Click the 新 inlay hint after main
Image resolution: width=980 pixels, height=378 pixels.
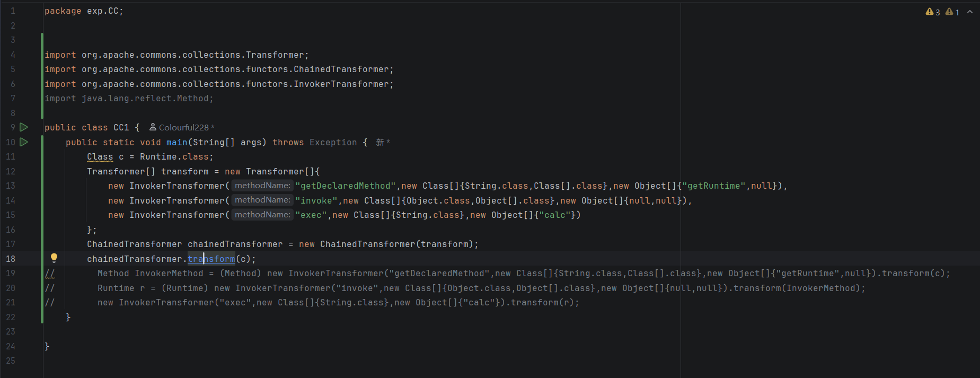[x=383, y=142]
